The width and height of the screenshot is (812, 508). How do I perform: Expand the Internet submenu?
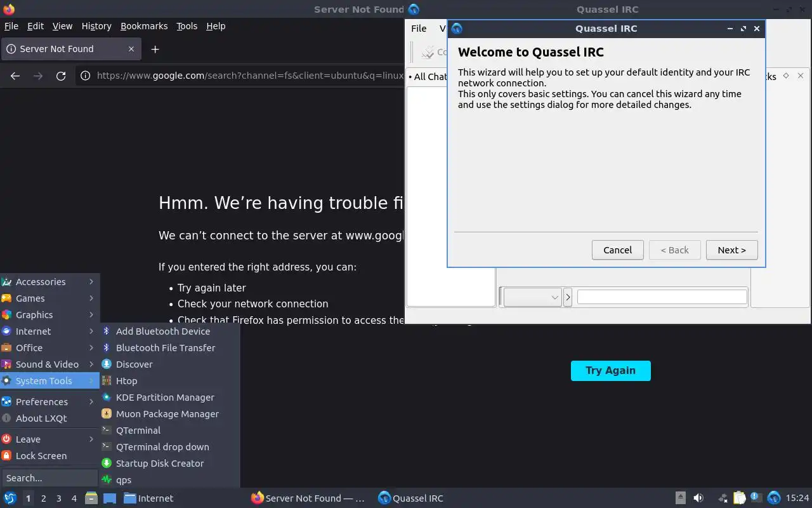(x=49, y=331)
